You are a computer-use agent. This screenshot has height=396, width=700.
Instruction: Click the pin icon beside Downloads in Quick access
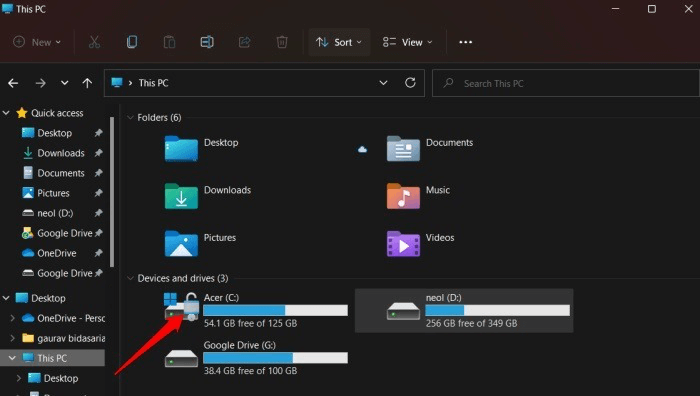click(98, 153)
